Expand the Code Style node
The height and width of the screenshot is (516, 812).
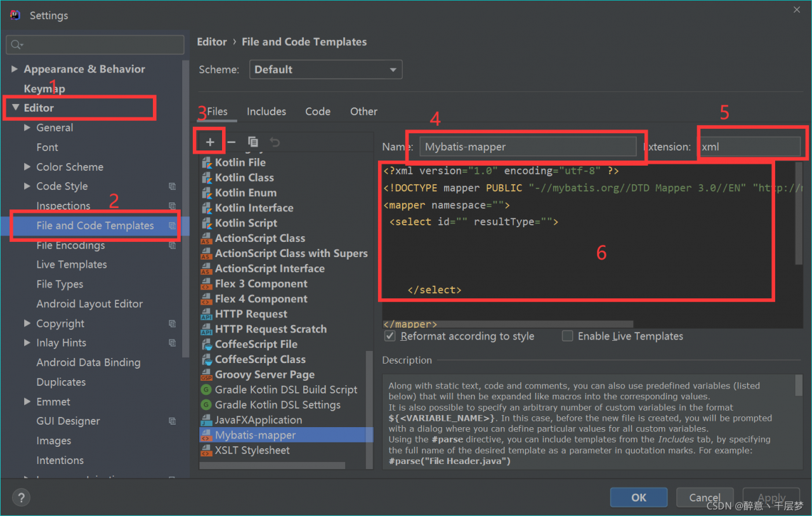(27, 186)
